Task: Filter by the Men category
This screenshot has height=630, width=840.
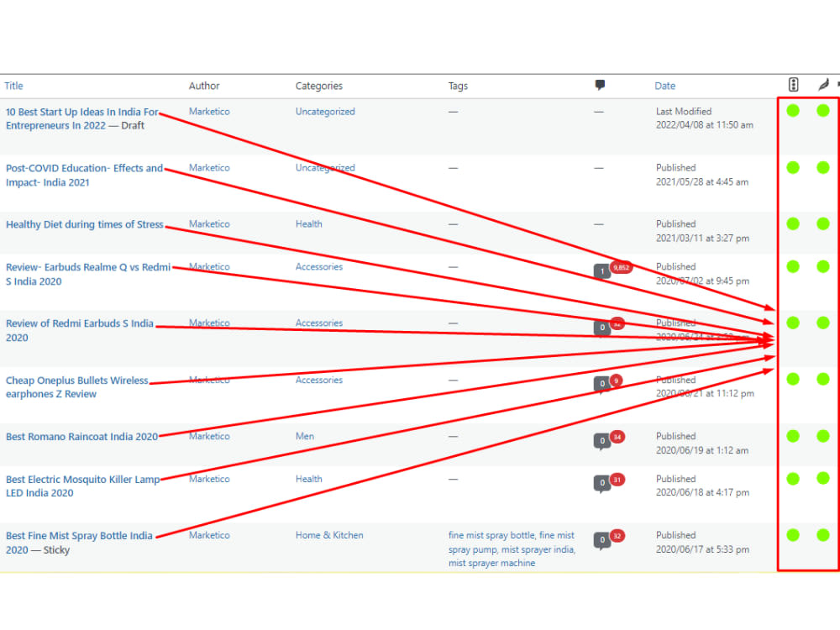Action: [305, 436]
